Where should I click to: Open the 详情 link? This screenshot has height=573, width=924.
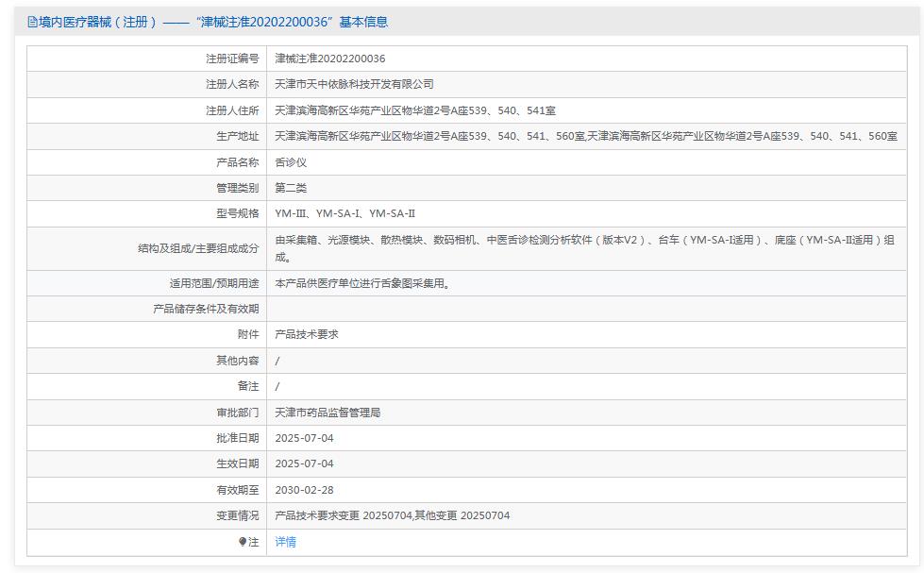[x=286, y=542]
